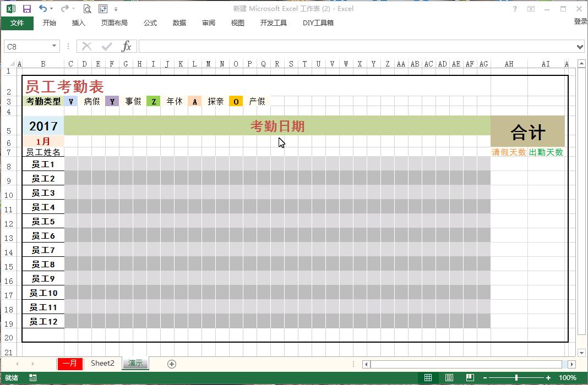
Task: Switch to the Sheet2 worksheet tab
Action: click(103, 364)
